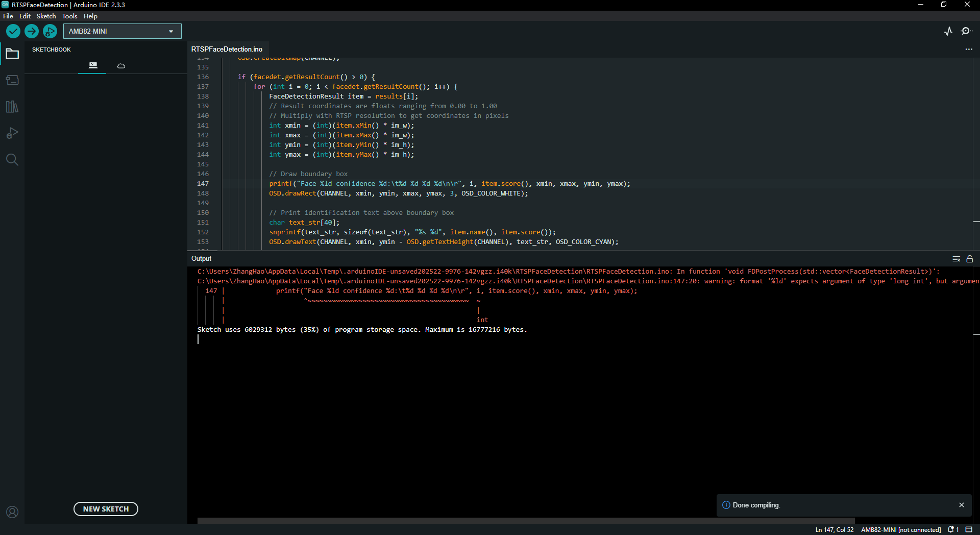This screenshot has width=980, height=535.
Task: Open the Library Manager sidebar icon
Action: pyautogui.click(x=12, y=107)
